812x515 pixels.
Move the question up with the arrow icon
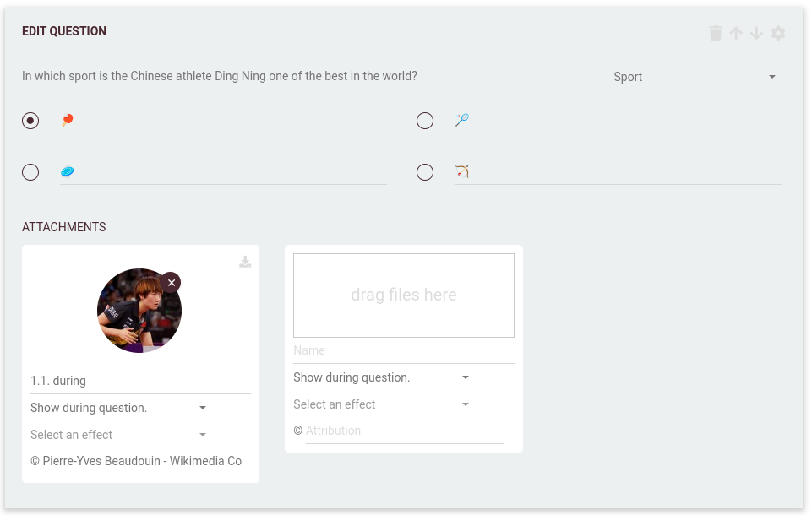coord(736,33)
